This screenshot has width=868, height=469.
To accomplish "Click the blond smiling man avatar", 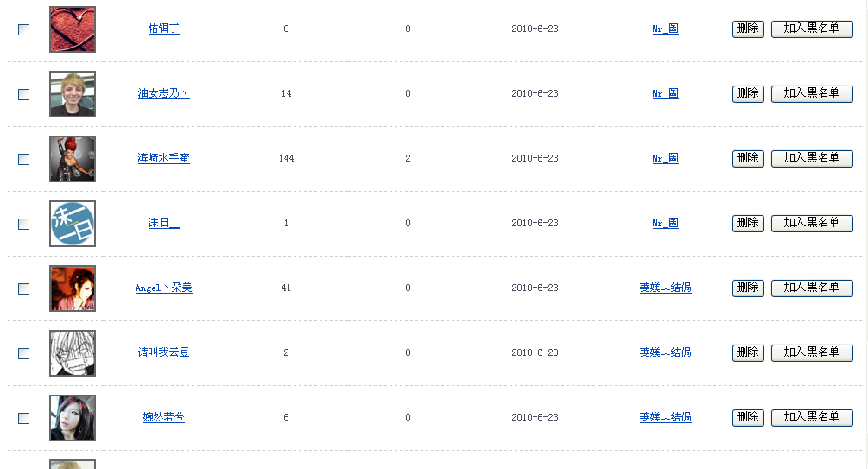I will pos(73,94).
